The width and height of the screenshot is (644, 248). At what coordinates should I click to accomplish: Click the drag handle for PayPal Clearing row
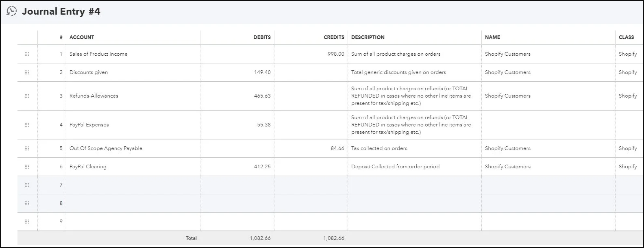[x=27, y=167]
